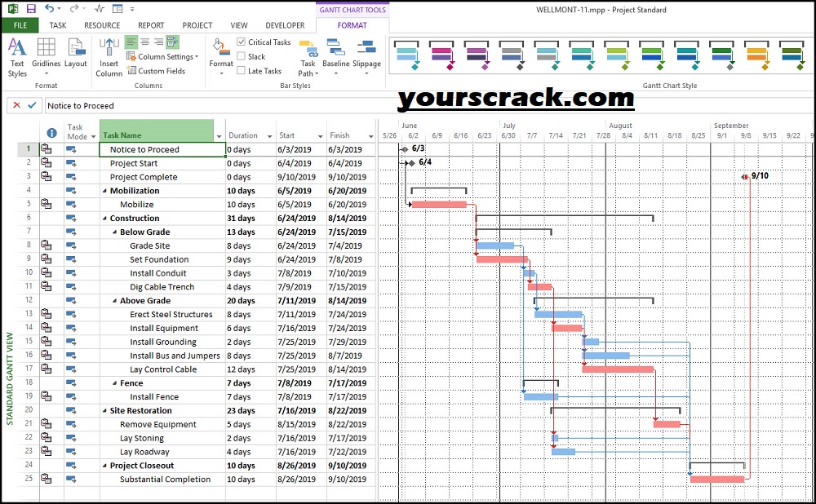Image resolution: width=816 pixels, height=504 pixels.
Task: Click the cancel X in entry bar
Action: click(x=16, y=105)
